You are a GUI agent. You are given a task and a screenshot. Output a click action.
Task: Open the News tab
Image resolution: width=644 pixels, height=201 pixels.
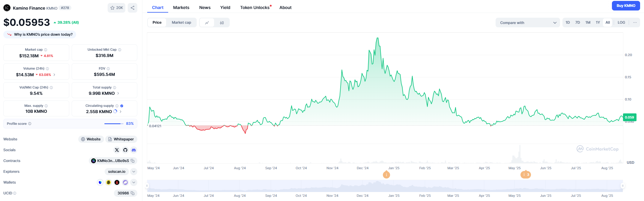click(205, 7)
